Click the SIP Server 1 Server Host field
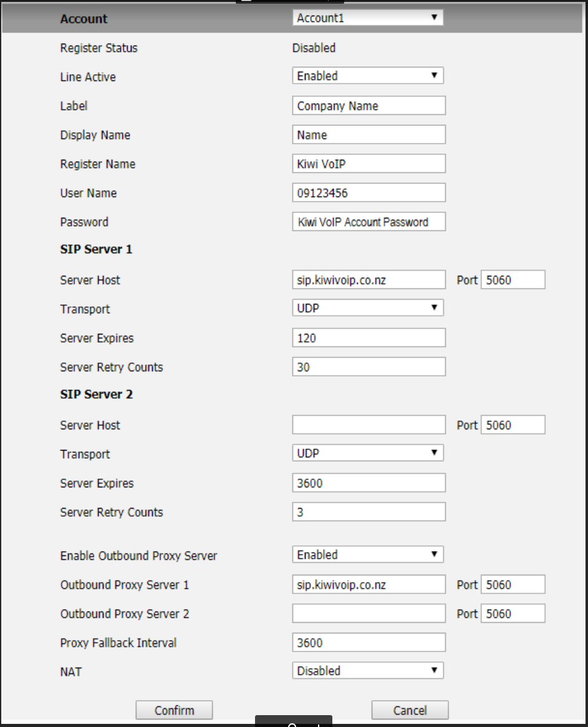The image size is (588, 727). pyautogui.click(x=369, y=280)
